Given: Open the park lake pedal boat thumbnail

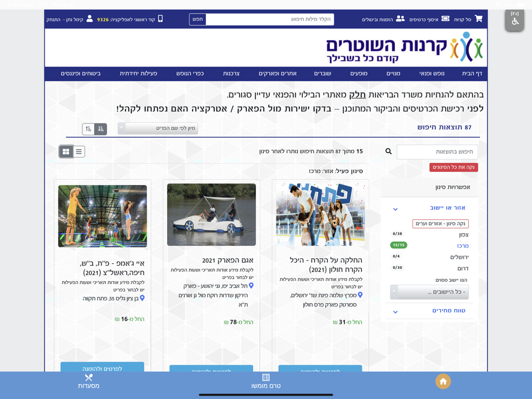Looking at the screenshot, I should click(x=211, y=215).
